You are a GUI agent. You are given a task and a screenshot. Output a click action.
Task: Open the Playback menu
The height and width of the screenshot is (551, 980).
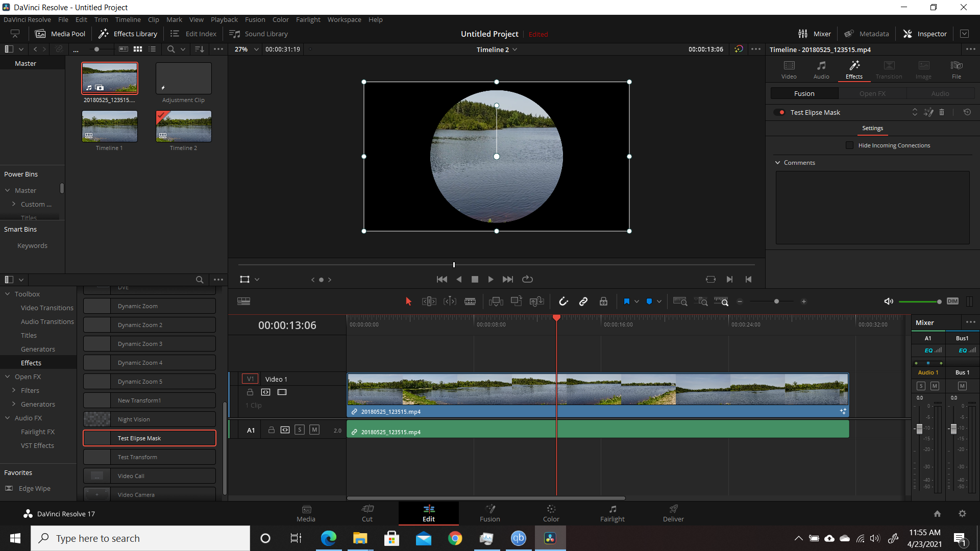[x=224, y=19]
